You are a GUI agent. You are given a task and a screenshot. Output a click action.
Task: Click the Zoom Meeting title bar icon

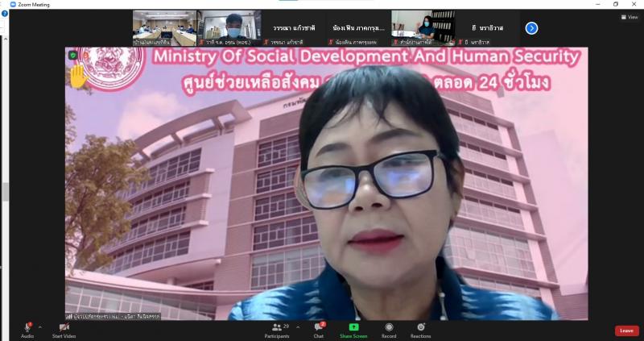click(x=13, y=4)
